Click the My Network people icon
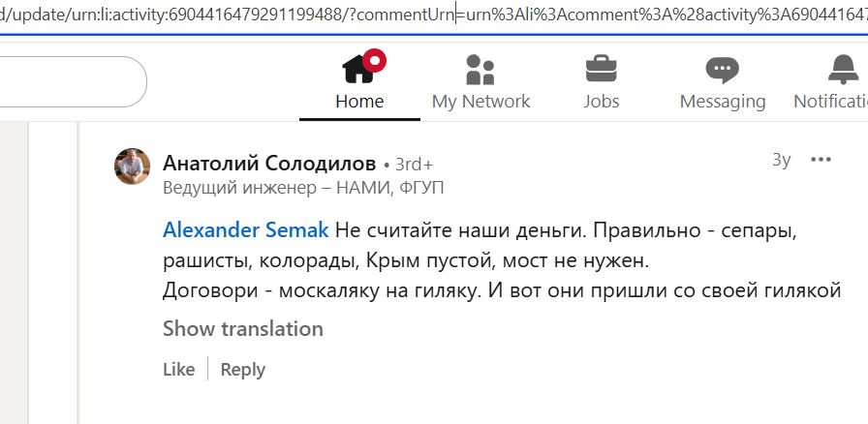 click(x=480, y=70)
